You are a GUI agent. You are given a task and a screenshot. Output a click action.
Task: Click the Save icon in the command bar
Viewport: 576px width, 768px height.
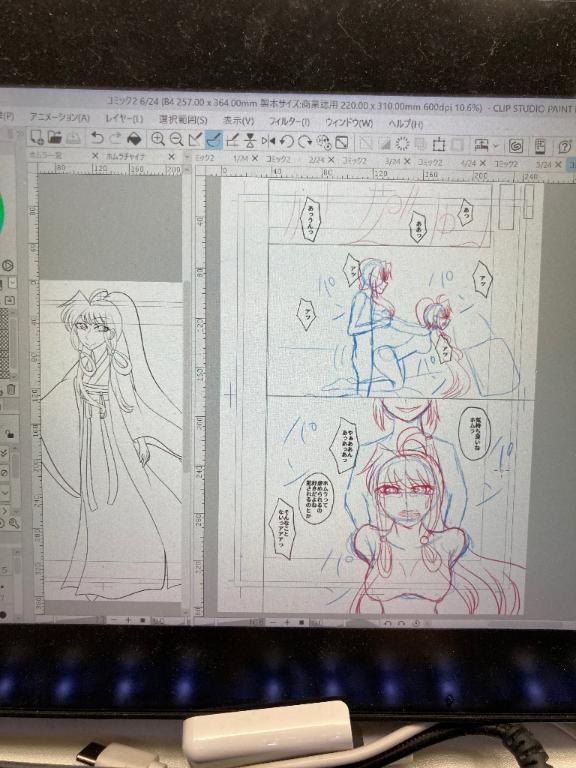click(73, 139)
